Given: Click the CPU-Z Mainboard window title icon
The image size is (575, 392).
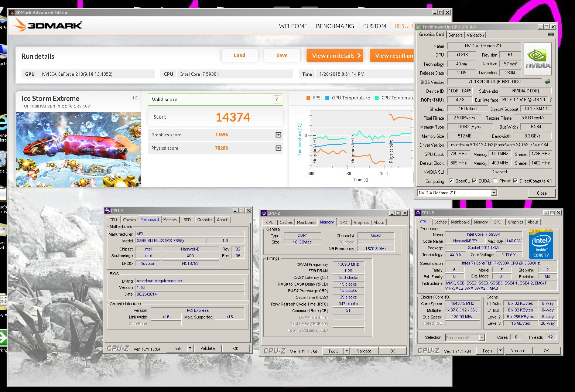Looking at the screenshot, I should (x=107, y=211).
